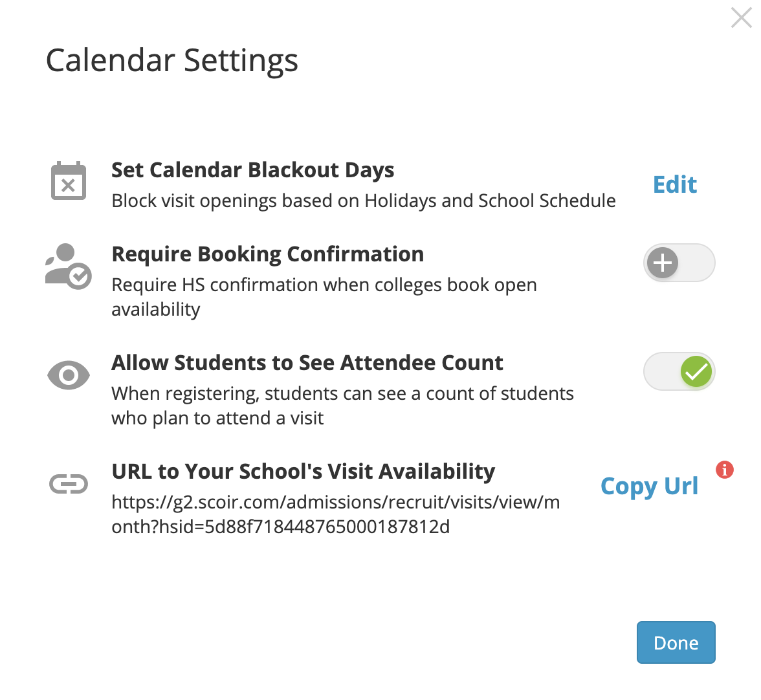Disable the Allow Students to See Attendee Count toggle
Image resolution: width=761 pixels, height=700 pixels.
[x=679, y=371]
